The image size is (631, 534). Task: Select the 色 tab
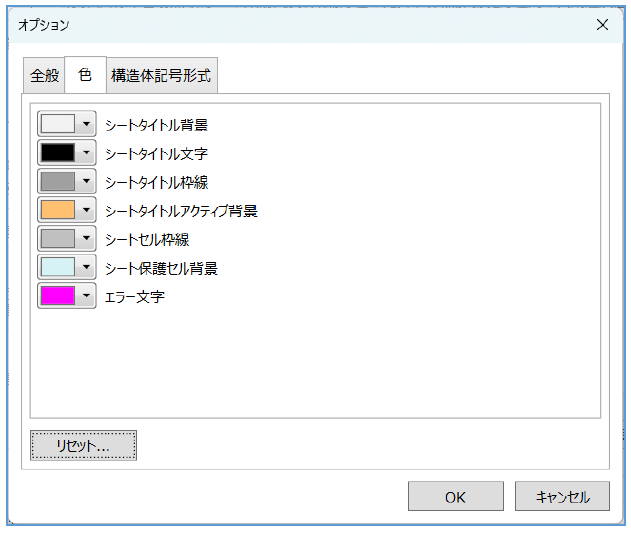[85, 75]
